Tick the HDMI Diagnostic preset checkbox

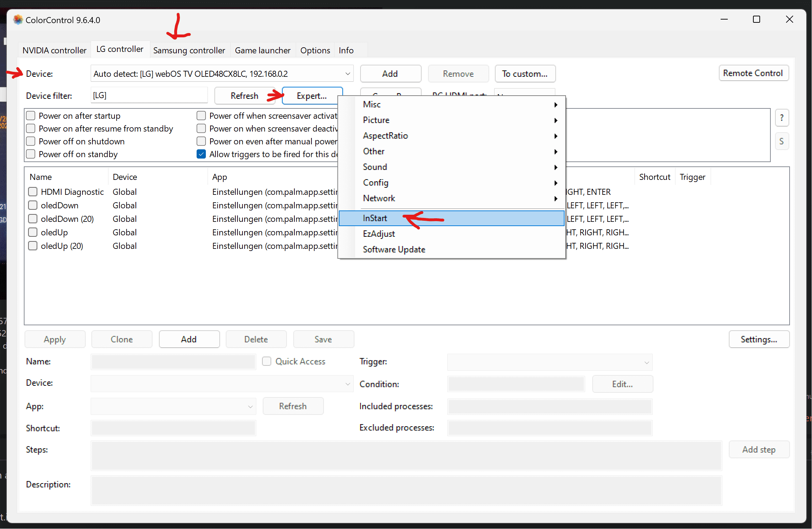coord(33,192)
